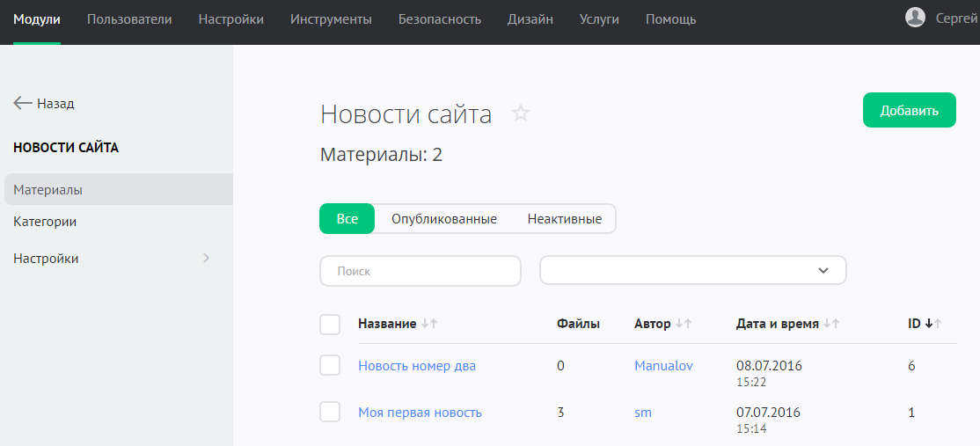Image resolution: width=980 pixels, height=446 pixels.
Task: Sort by Дата и время column arrows
Action: point(830,324)
